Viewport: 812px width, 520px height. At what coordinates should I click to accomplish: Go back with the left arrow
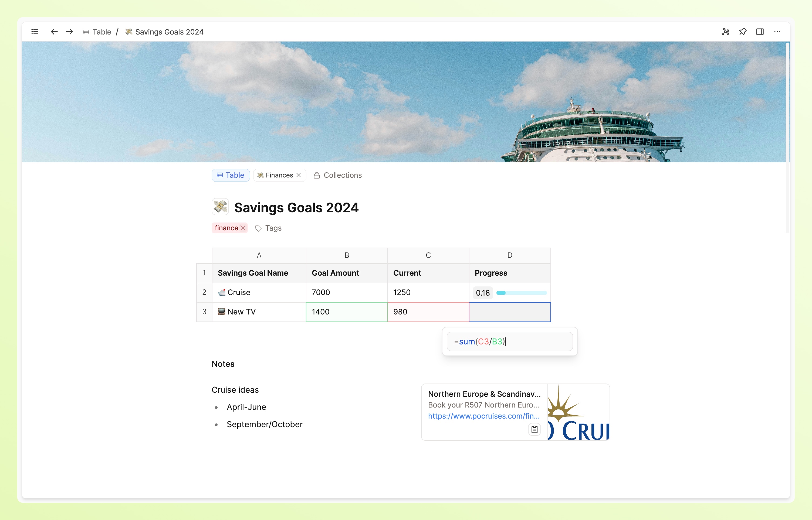(54, 32)
